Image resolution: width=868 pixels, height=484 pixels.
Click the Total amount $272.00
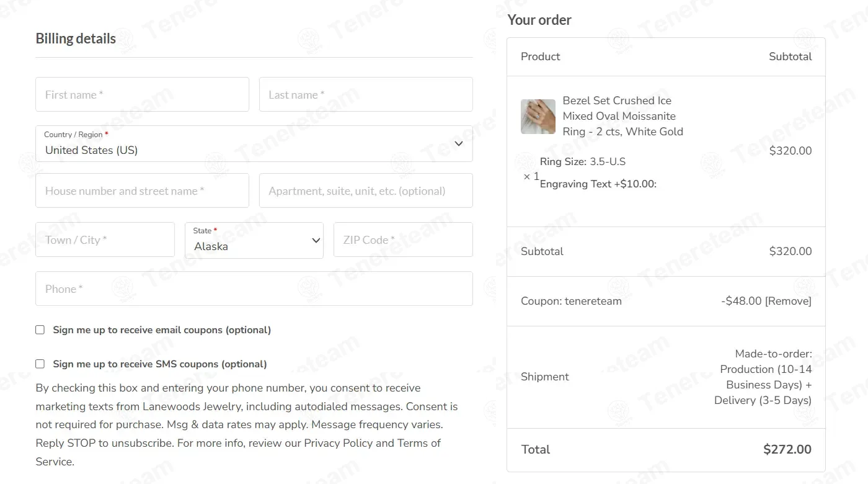click(x=787, y=449)
